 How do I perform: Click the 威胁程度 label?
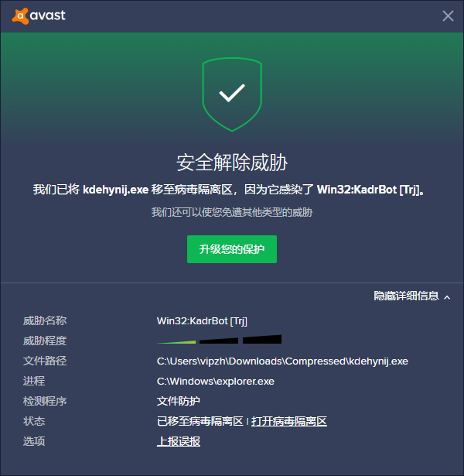click(x=45, y=341)
